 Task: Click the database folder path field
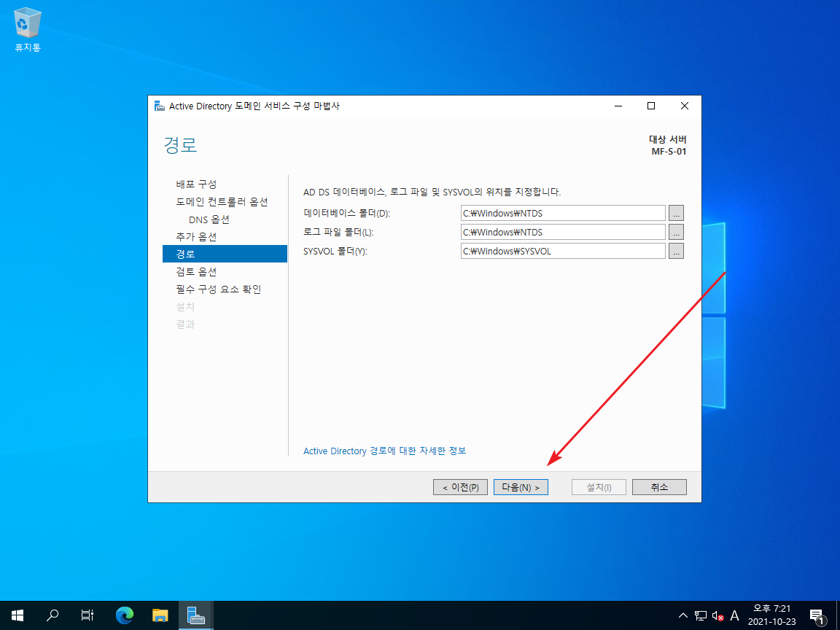coord(563,213)
